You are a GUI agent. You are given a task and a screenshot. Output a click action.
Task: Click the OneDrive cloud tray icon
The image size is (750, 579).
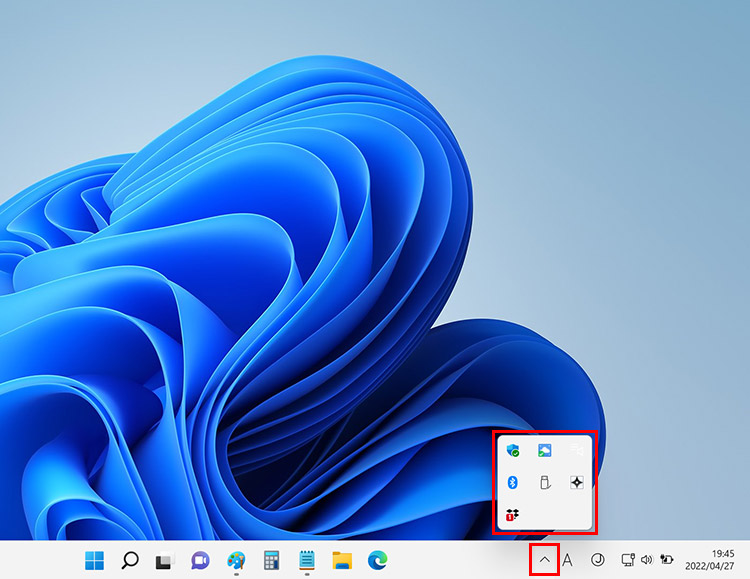[545, 451]
